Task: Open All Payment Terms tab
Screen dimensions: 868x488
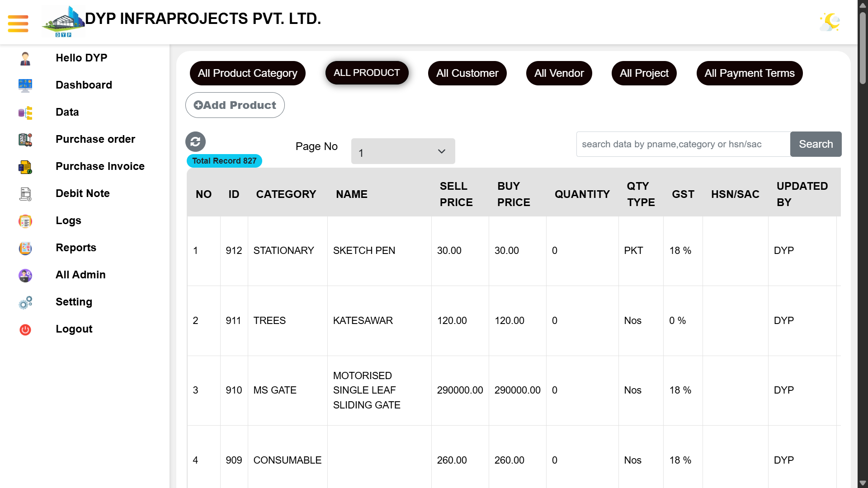Action: 750,73
